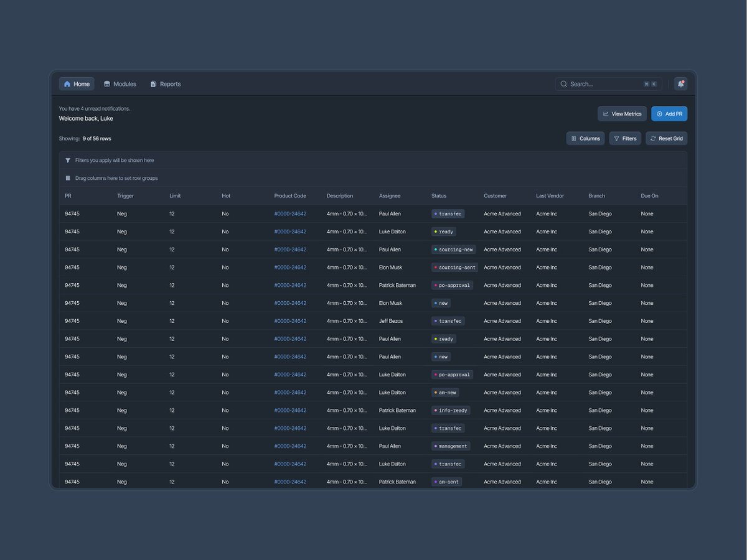Click the info-ready status badge
The height and width of the screenshot is (560, 747).
[x=451, y=411]
